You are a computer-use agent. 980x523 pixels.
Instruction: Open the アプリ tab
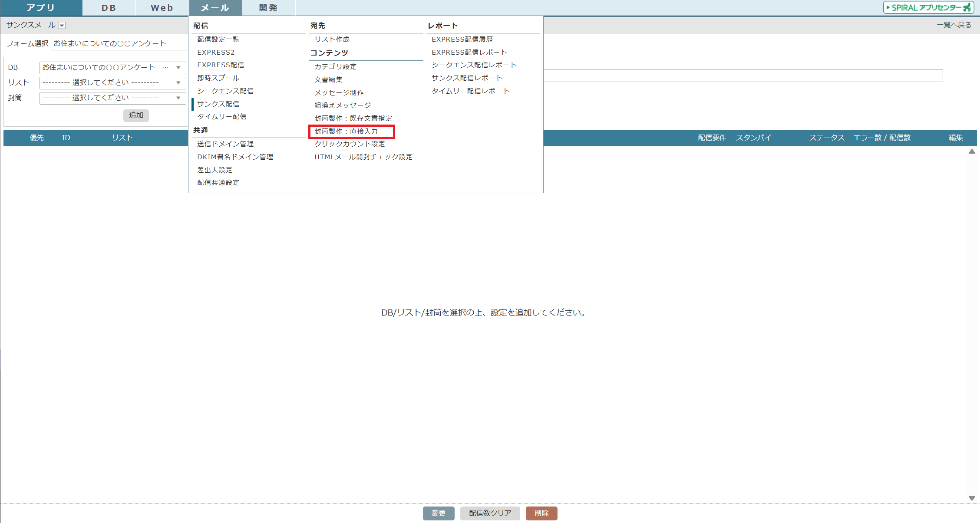coord(41,8)
